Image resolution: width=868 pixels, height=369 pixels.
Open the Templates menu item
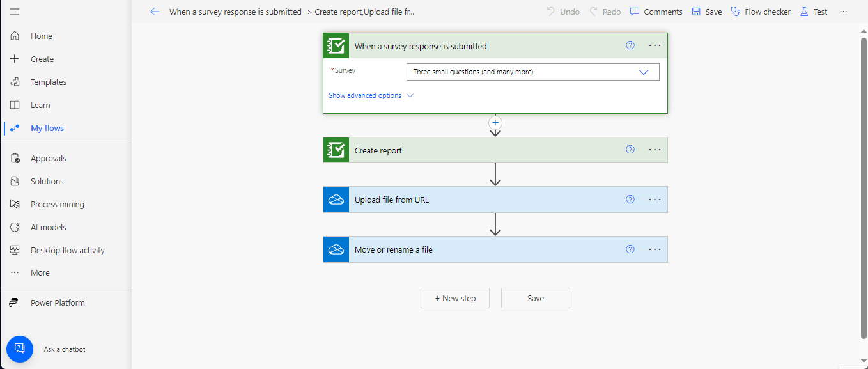(x=48, y=82)
